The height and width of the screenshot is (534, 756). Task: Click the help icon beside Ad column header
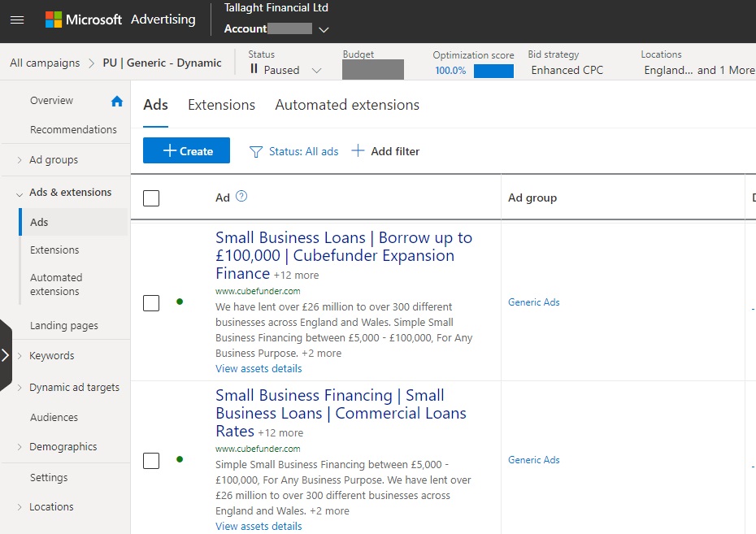coord(241,197)
